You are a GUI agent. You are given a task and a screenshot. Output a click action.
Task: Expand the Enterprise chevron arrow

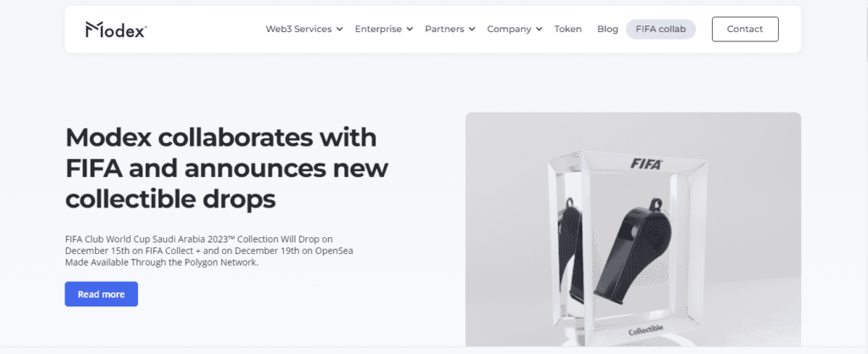coord(409,30)
